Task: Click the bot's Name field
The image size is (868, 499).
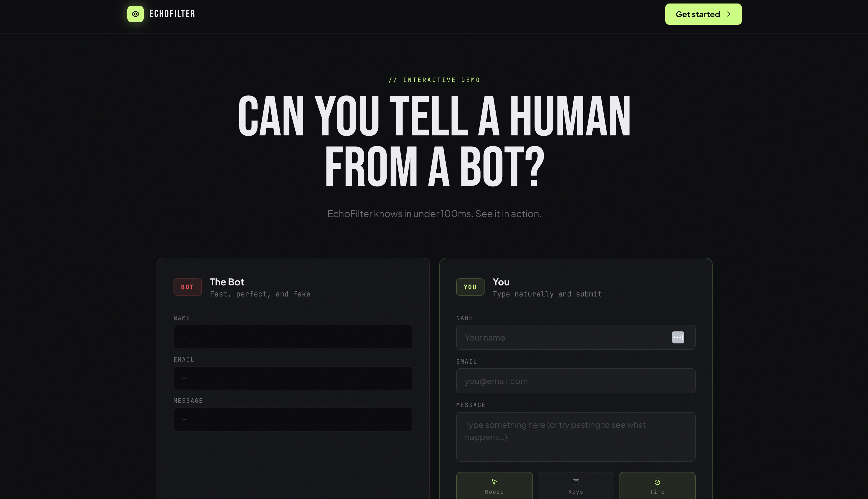Action: [x=293, y=337]
